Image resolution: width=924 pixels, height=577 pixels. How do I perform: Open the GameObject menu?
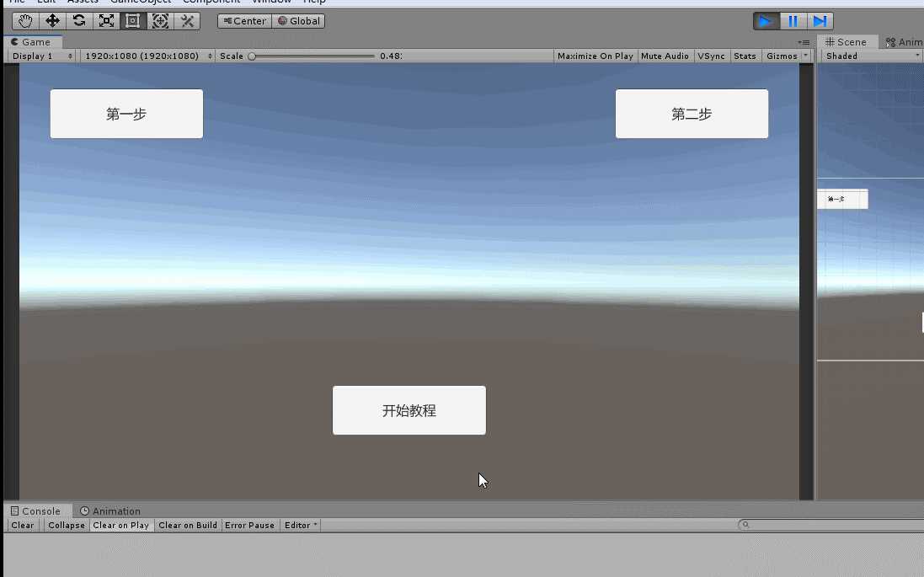tap(141, 2)
